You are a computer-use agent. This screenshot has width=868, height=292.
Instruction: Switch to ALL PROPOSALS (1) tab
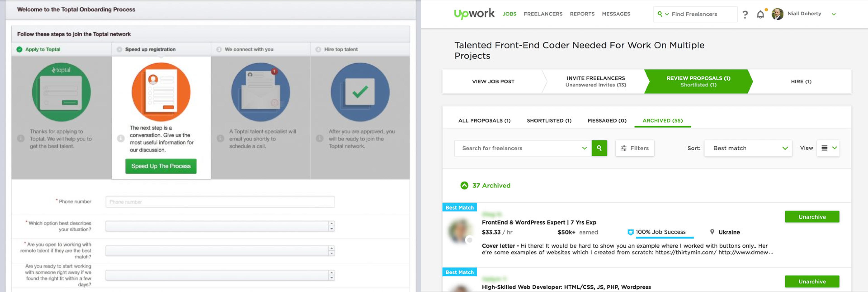[x=484, y=120]
